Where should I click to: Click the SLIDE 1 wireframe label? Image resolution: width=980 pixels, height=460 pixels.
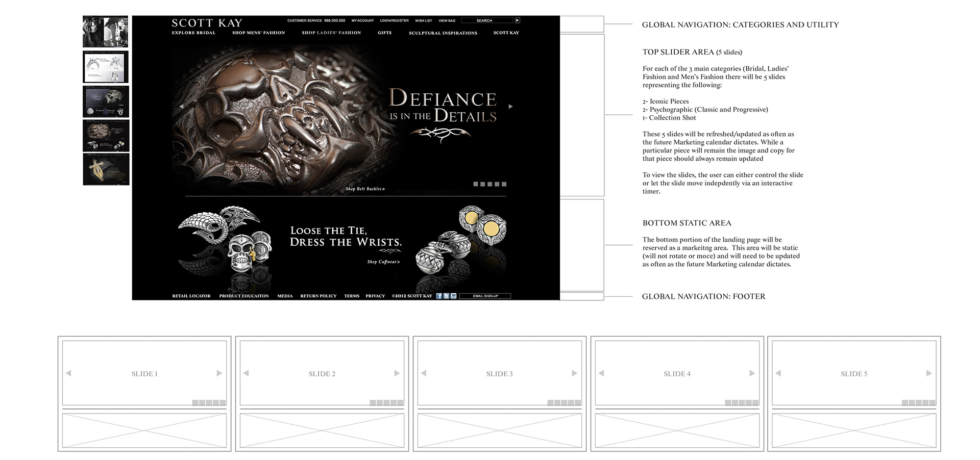[144, 374]
